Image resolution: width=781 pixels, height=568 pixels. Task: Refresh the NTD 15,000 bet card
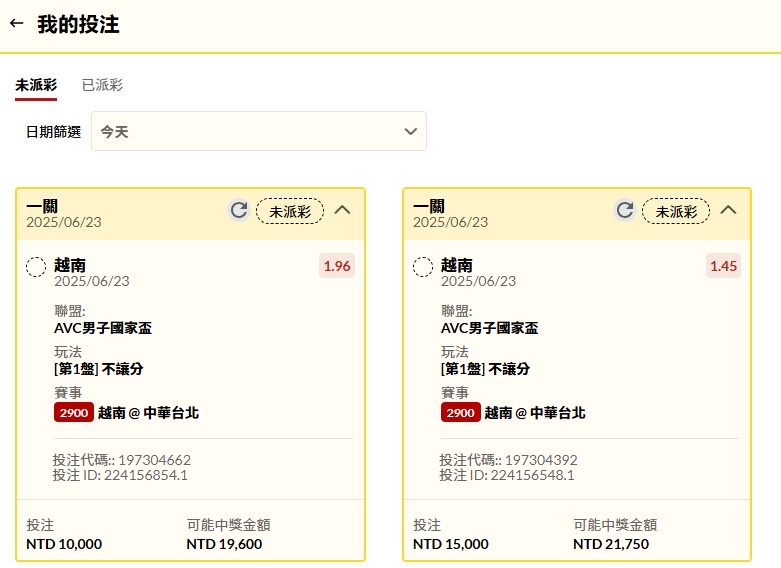pos(624,210)
